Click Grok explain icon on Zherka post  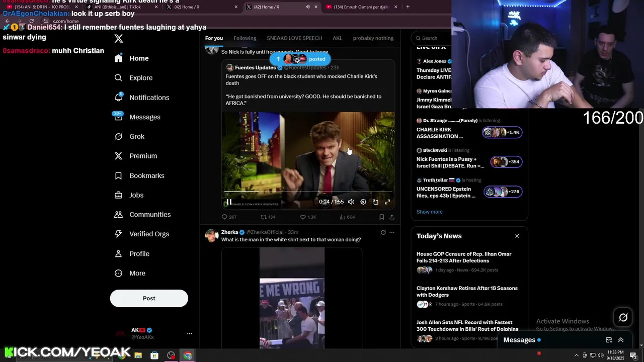tap(383, 232)
